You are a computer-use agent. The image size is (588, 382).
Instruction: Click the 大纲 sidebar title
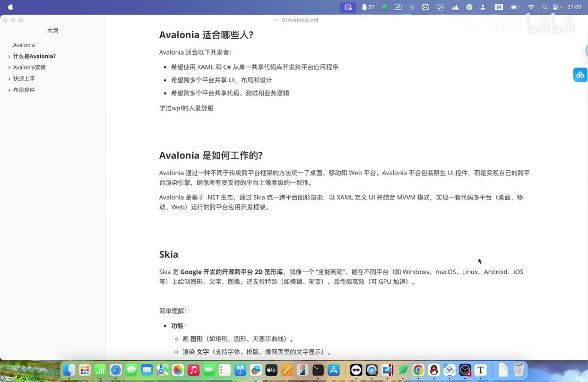pyautogui.click(x=53, y=30)
